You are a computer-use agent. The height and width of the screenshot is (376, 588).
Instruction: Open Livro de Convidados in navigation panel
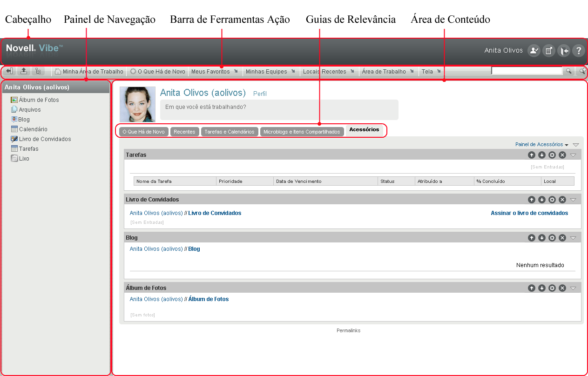[x=41, y=139]
